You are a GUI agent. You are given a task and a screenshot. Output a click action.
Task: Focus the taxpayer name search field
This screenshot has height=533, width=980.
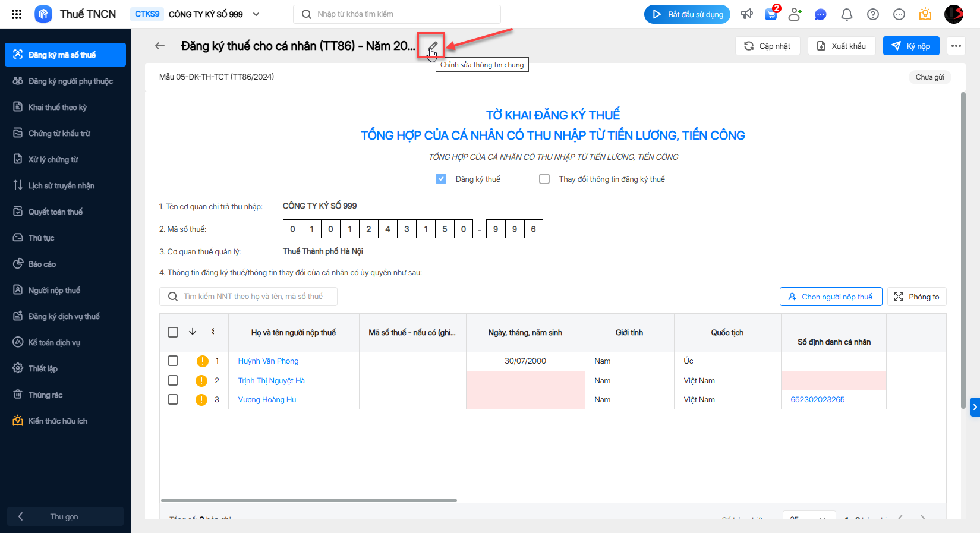[248, 297]
